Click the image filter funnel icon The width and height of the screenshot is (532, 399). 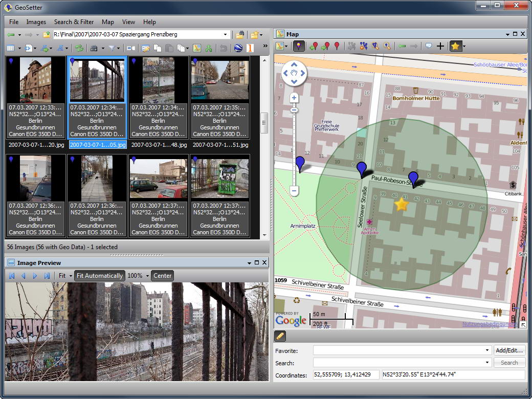tap(112, 48)
